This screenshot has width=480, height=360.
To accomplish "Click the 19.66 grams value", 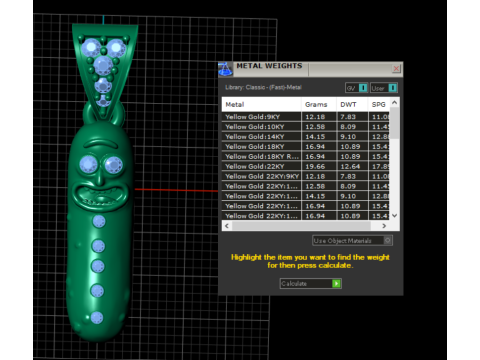I will pyautogui.click(x=315, y=166).
